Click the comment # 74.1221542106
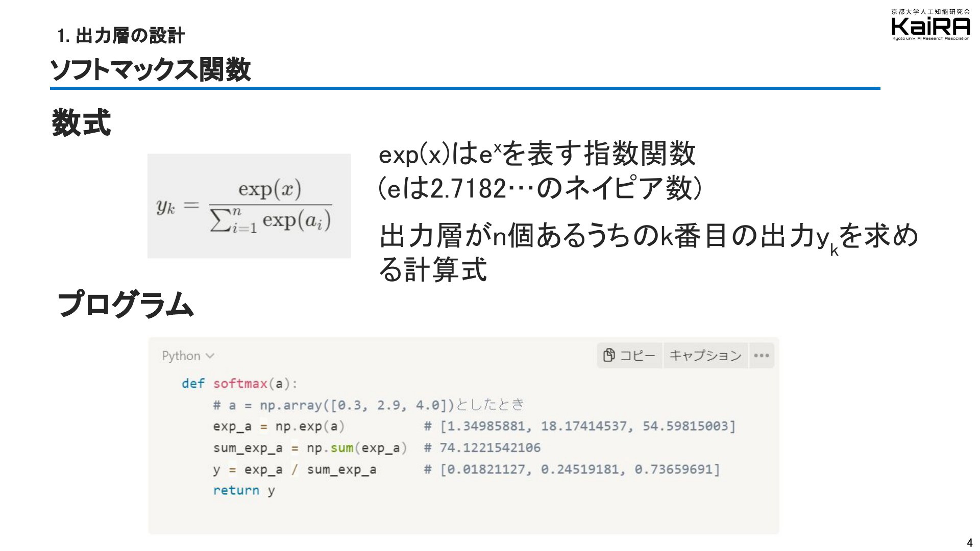The image size is (980, 551). click(x=482, y=448)
